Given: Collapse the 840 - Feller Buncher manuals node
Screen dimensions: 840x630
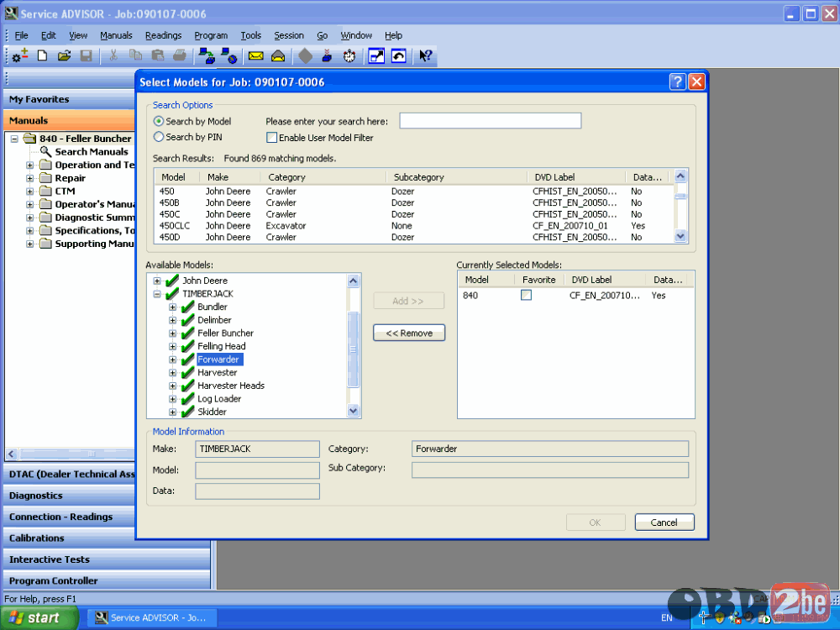Looking at the screenshot, I should [14, 139].
